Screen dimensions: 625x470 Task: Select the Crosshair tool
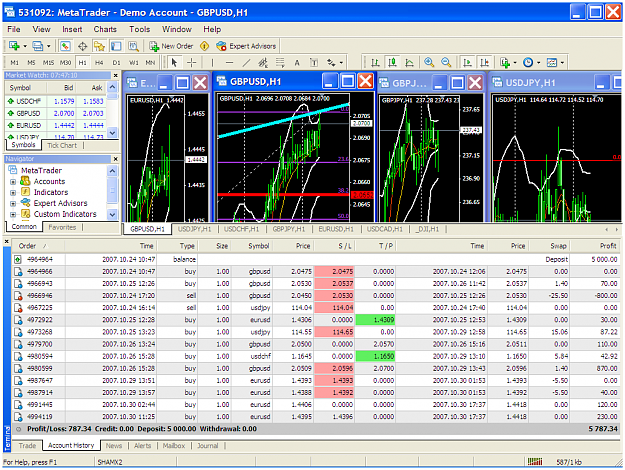tap(192, 62)
